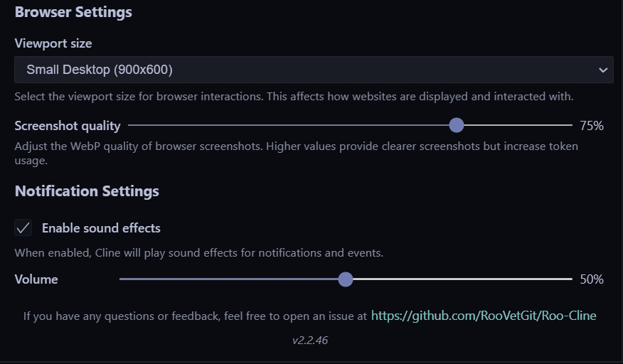
Task: Click the filled purple portion of the Volume track
Action: (x=228, y=279)
